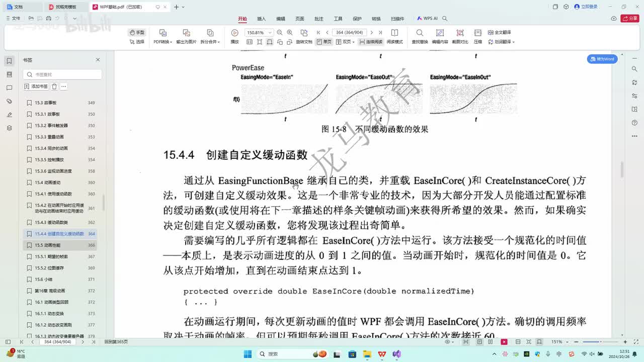Select bookmark 15.4.3 缓动函数类
This screenshot has width=644, height=362.
coord(60,222)
